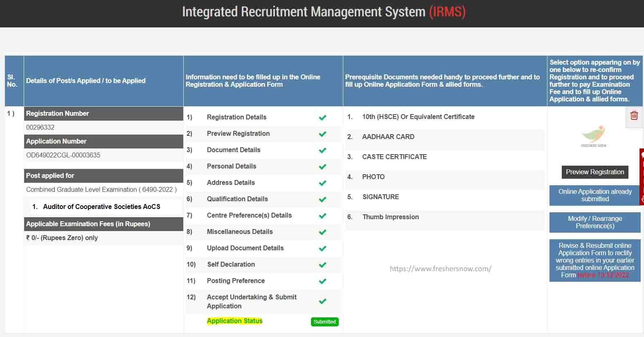Click the checkmark beside Document Details
This screenshot has height=337, width=644.
pos(322,150)
